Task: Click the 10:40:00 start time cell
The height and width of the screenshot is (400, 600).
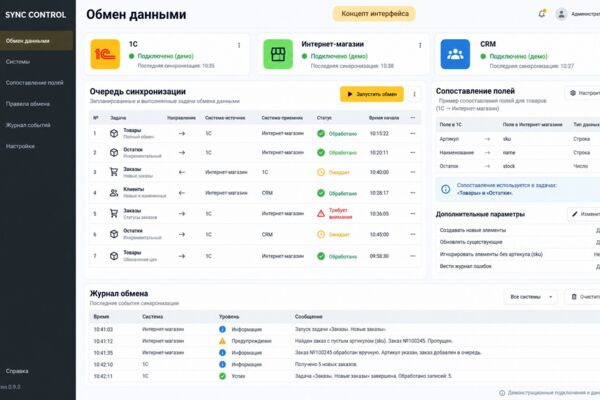Action: 379,172
